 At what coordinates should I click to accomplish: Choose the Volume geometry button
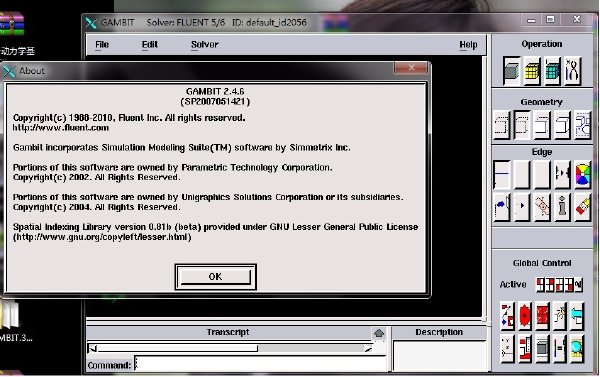[562, 125]
